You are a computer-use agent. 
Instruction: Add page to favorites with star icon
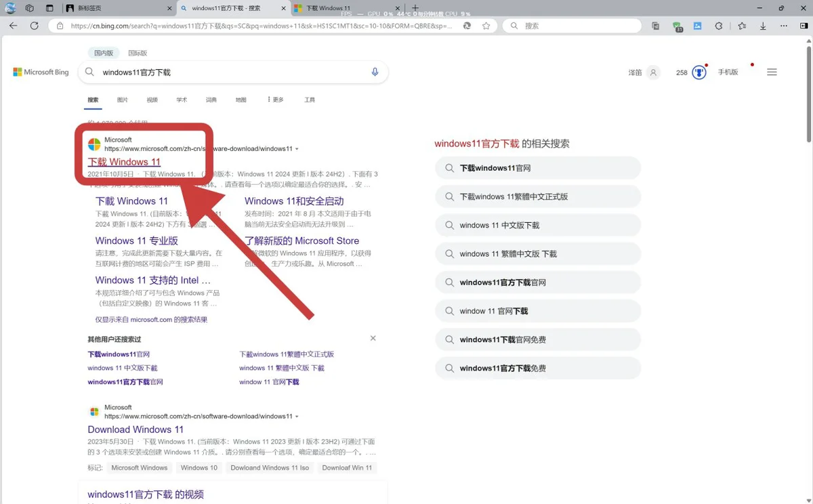[x=486, y=26]
